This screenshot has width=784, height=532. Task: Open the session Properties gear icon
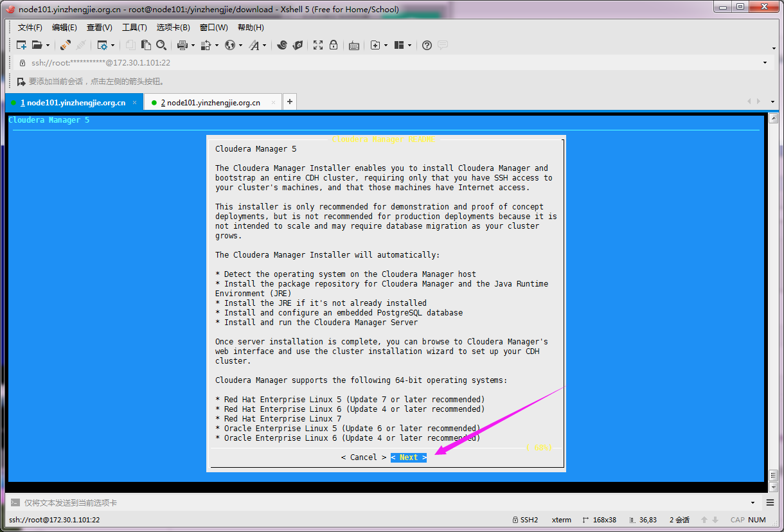coord(102,45)
